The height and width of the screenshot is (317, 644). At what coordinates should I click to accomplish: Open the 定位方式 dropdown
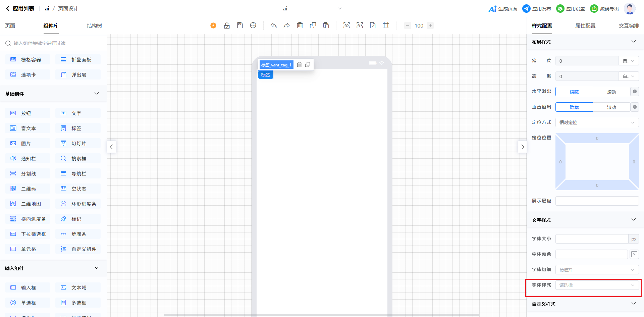pos(597,123)
